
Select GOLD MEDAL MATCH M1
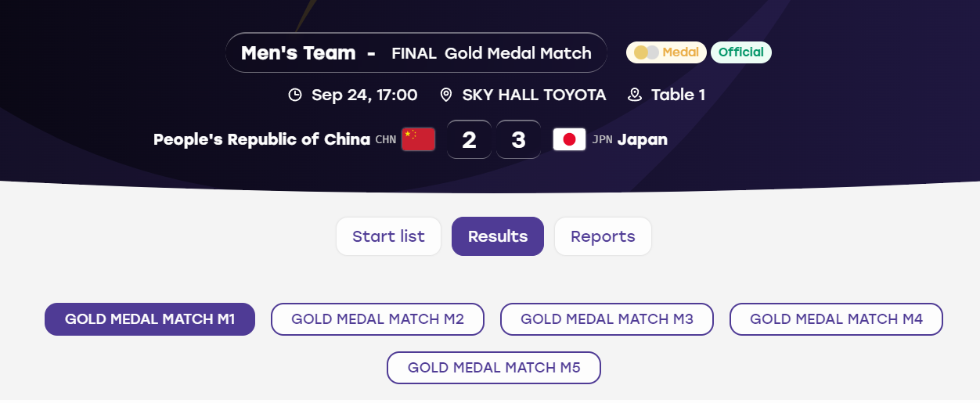pyautogui.click(x=150, y=319)
